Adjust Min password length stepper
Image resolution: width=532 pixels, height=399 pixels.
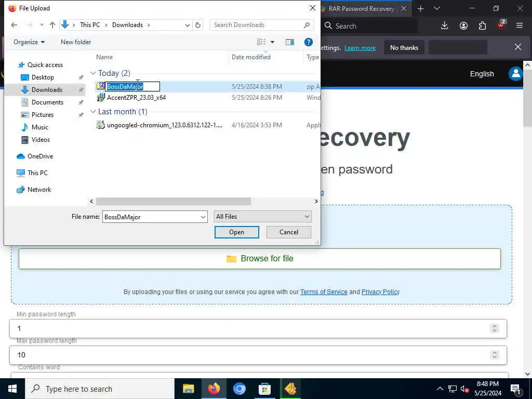[495, 328]
